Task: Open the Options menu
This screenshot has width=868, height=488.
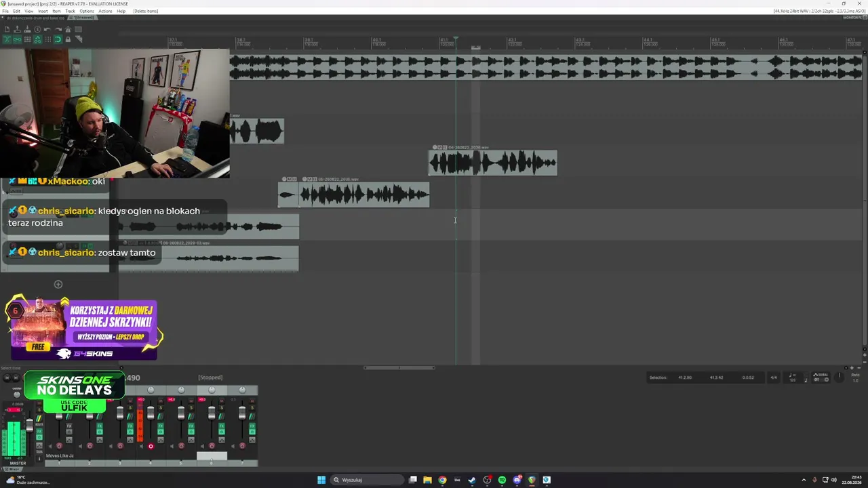Action: [x=87, y=11]
